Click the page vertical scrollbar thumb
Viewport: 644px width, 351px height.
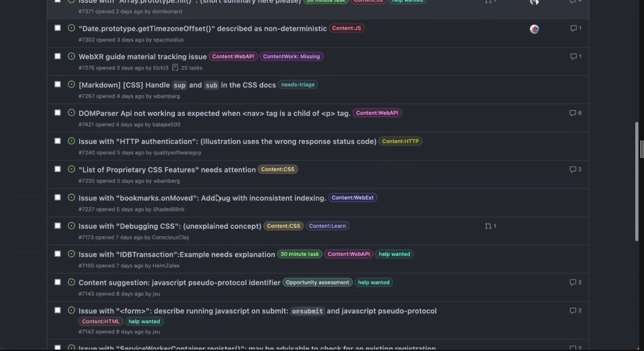coord(637,181)
